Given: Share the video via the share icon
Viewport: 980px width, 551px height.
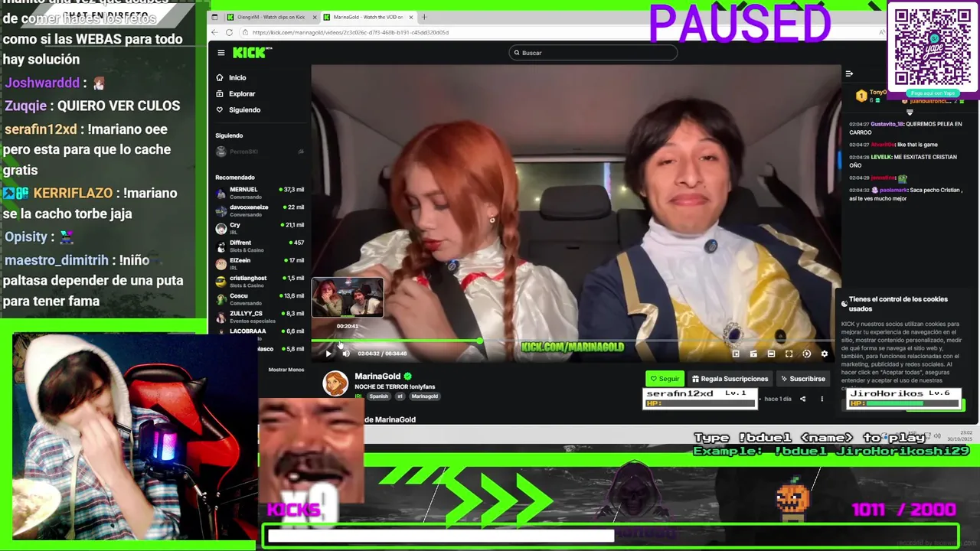Looking at the screenshot, I should (802, 399).
